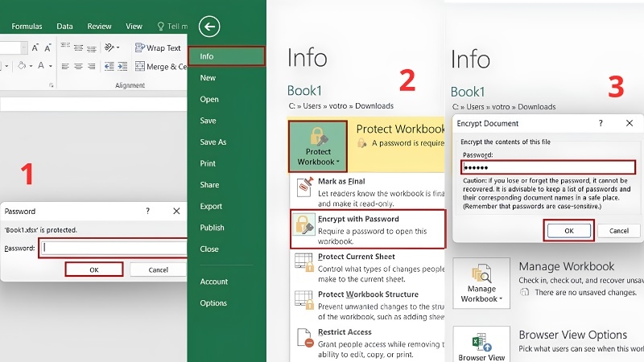Select Info in backstage menu
The width and height of the screenshot is (644, 362).
[226, 56]
